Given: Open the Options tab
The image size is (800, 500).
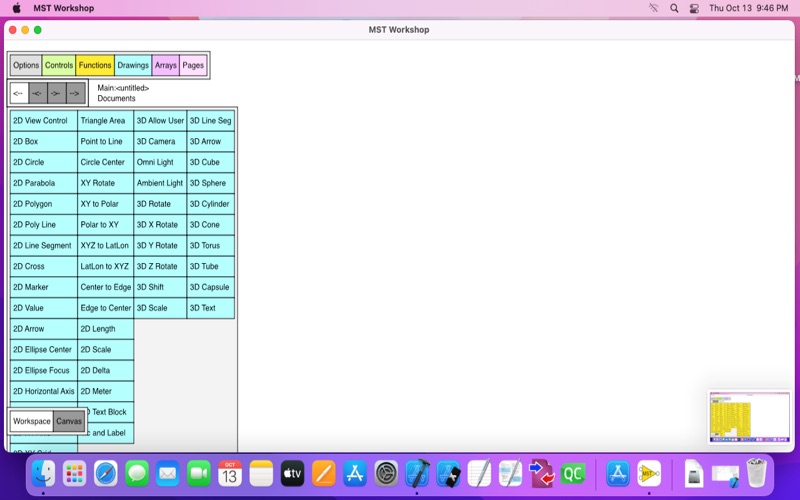Looking at the screenshot, I should click(x=26, y=65).
